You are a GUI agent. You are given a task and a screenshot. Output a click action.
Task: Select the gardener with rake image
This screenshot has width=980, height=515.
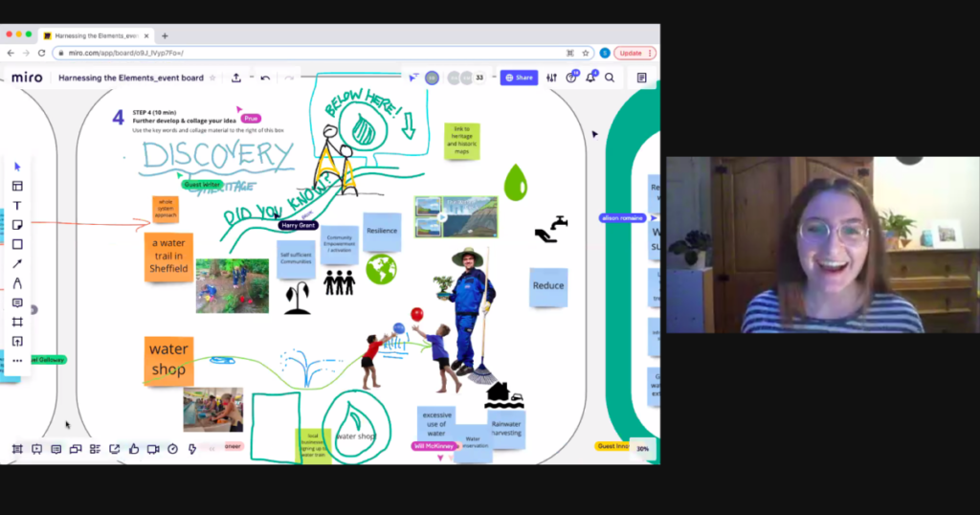click(469, 314)
